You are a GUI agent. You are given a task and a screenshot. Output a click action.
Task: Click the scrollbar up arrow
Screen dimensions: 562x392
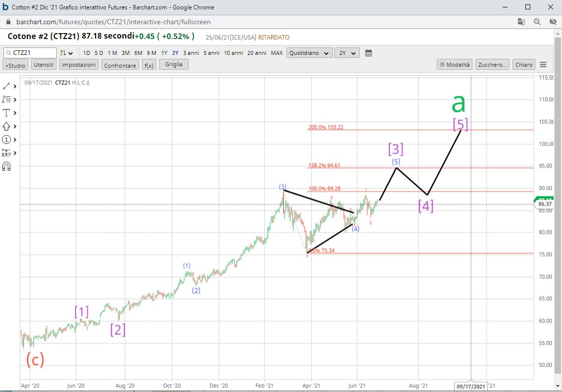tap(558, 34)
